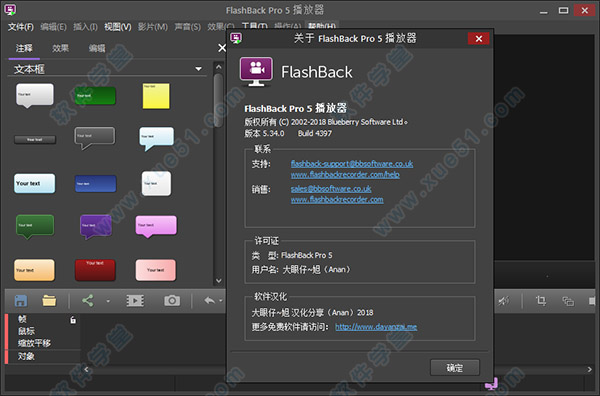Viewport: 600px width, 396px height.
Task: Open the dayanzai.me website link
Action: click(x=376, y=327)
